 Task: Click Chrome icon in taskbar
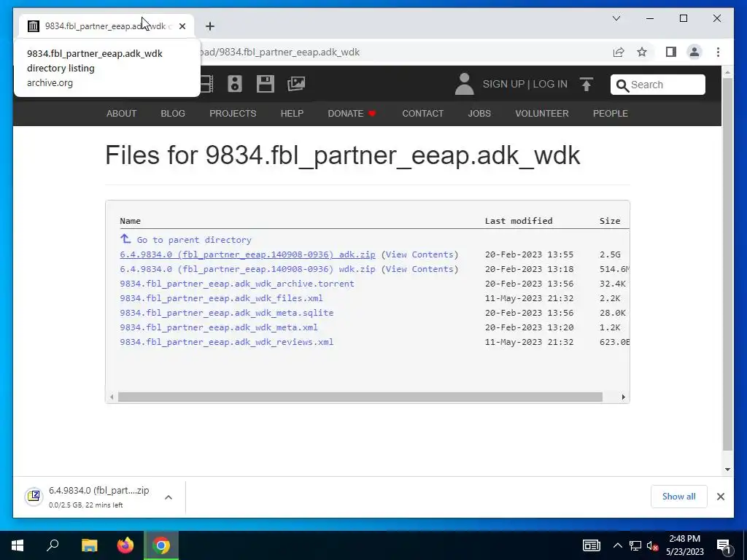(161, 545)
